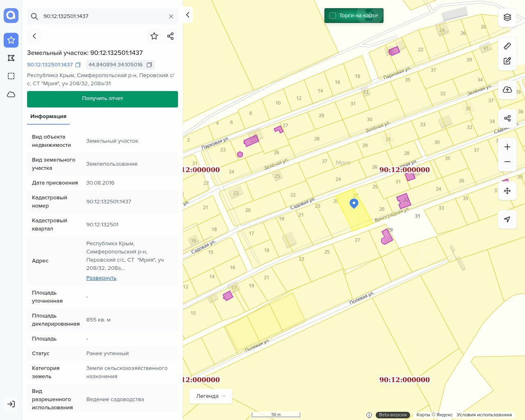This screenshot has height=420, width=525.
Task: Switch to the 'Информация' tab
Action: click(x=48, y=116)
